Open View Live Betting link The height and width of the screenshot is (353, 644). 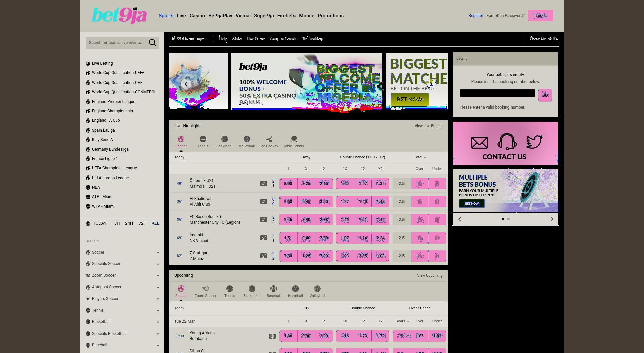tap(429, 126)
